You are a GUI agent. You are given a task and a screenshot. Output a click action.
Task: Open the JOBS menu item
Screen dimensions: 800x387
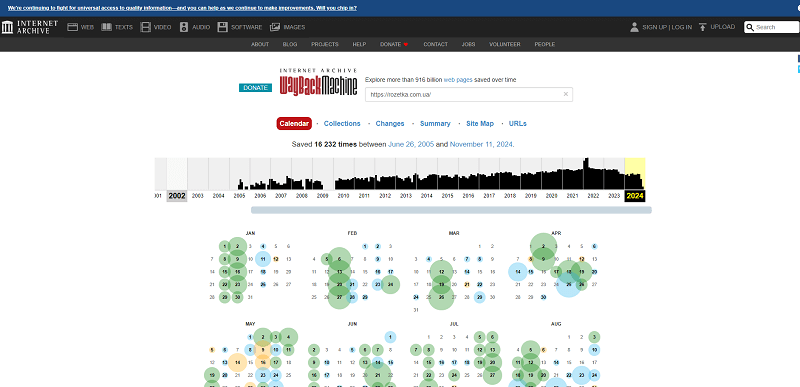(x=468, y=44)
